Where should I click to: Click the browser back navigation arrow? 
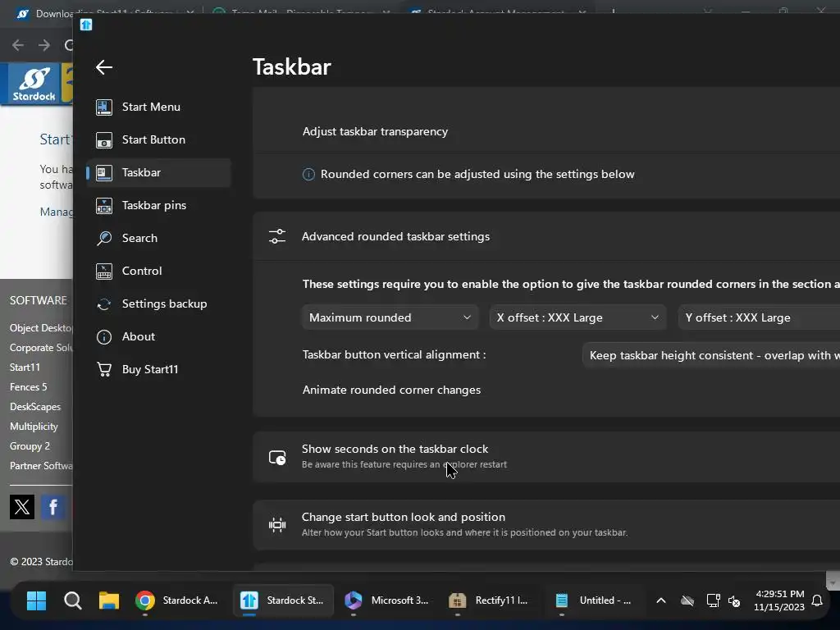point(18,45)
